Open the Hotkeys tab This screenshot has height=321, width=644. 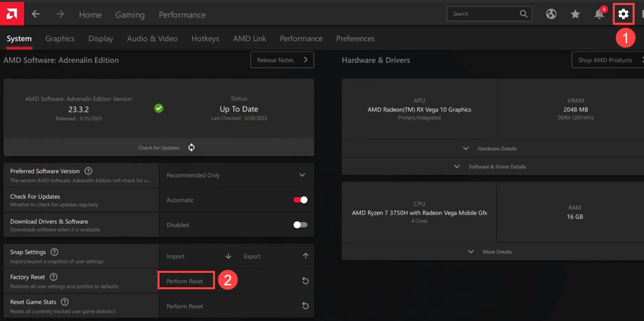[x=205, y=39]
